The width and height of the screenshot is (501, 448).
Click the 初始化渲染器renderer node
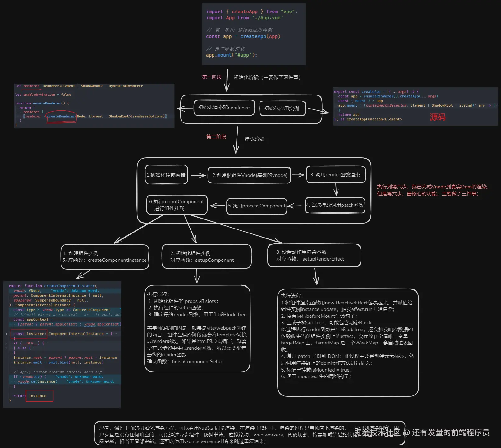point(223,108)
